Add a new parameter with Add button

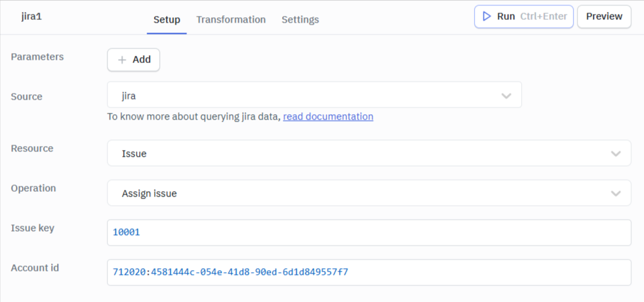[x=133, y=60]
